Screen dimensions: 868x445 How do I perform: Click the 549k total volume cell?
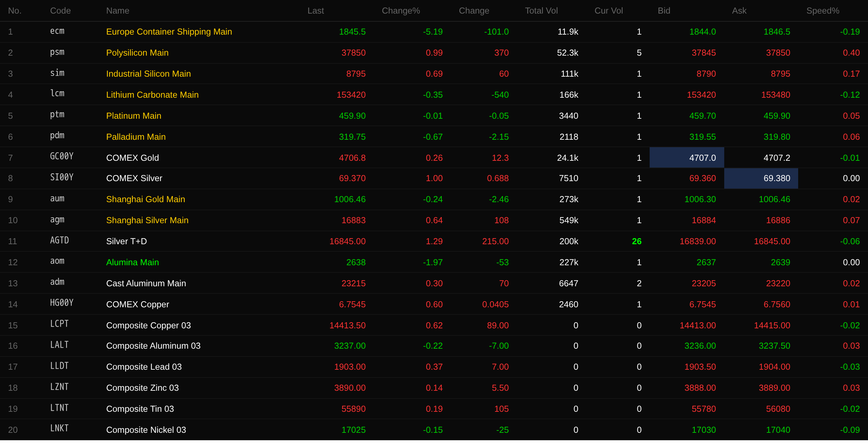[x=569, y=220]
